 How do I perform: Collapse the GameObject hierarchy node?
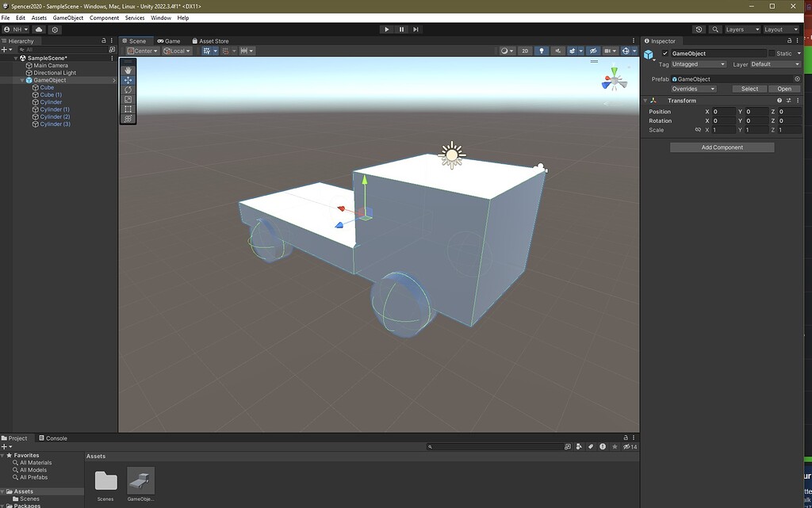[x=22, y=80]
